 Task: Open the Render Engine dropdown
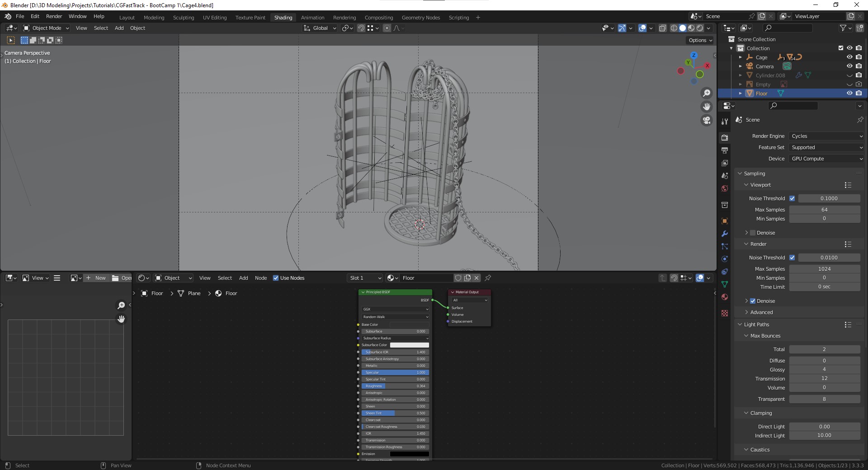coord(826,136)
